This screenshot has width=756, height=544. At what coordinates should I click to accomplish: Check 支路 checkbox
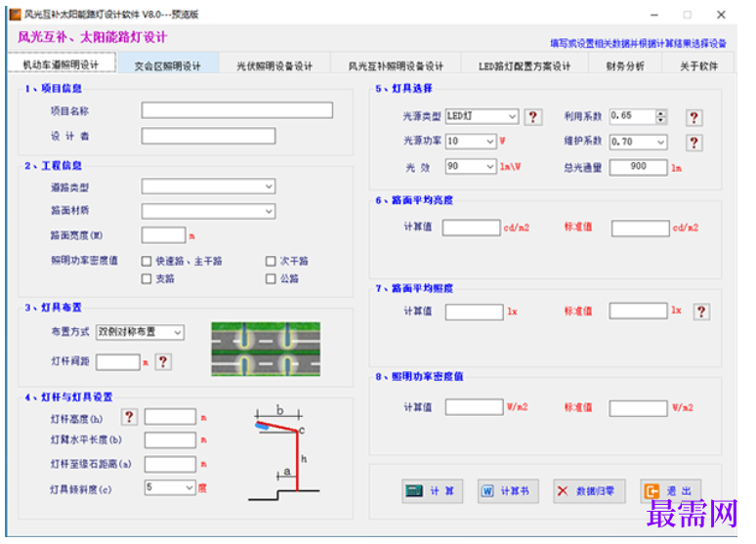147,278
